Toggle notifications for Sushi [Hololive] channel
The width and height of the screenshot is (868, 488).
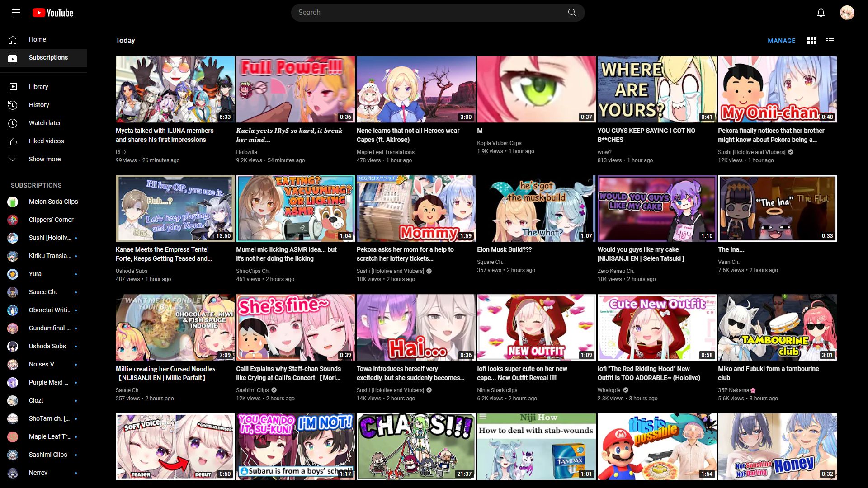(75, 238)
